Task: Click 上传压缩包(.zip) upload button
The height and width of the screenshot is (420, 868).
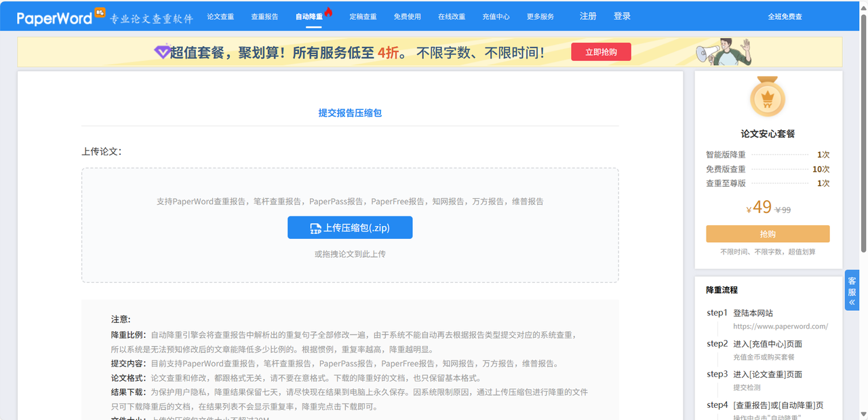Action: point(350,228)
